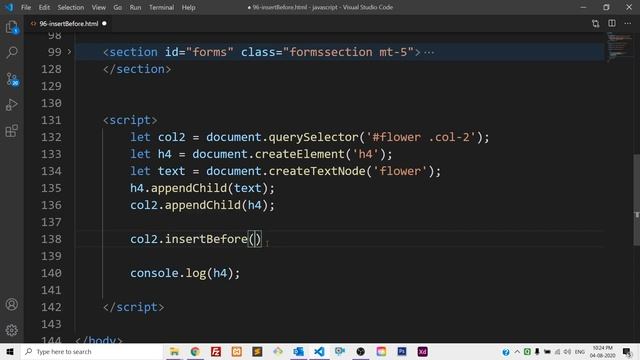Open the Extensions view
Screen dimensions: 640x360
coord(11,131)
